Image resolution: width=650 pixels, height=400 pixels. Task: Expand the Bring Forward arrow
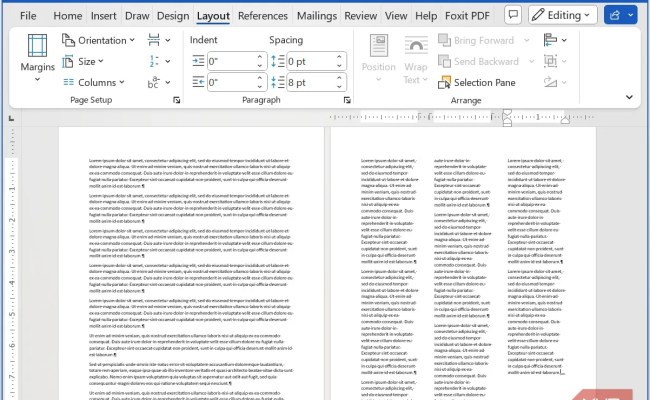tap(526, 40)
